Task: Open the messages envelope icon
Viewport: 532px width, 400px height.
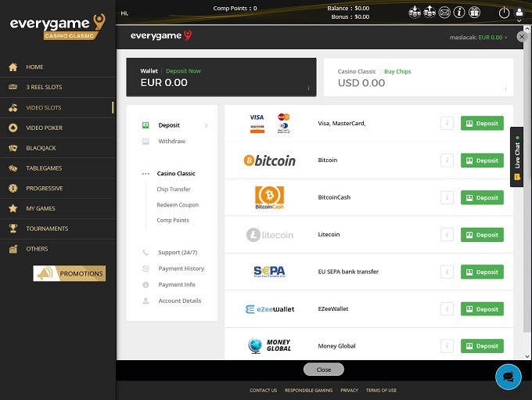Action: [x=444, y=12]
